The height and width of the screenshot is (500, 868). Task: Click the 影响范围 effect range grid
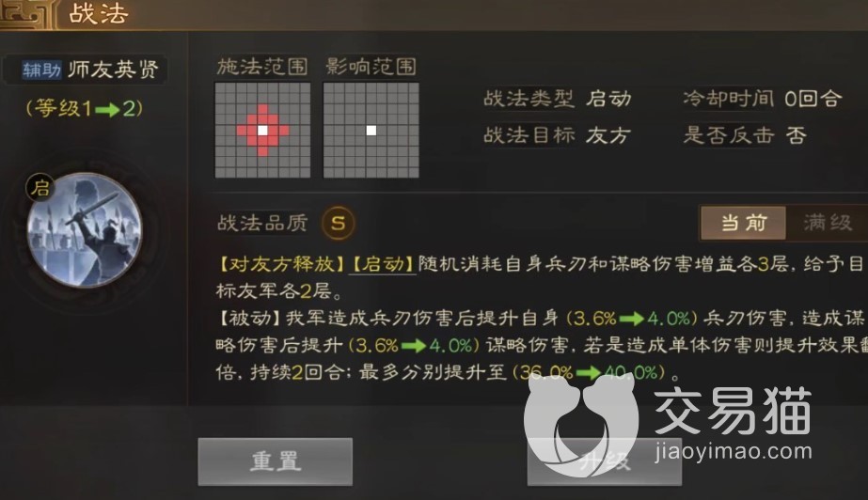(371, 131)
